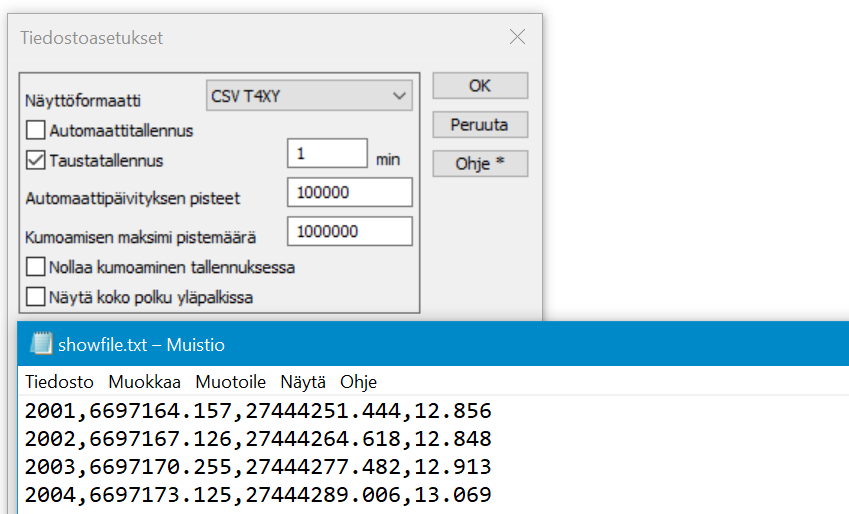849x514 pixels.
Task: Enable Nollaa kumoaminen tallennuksessa
Action: pos(36,267)
